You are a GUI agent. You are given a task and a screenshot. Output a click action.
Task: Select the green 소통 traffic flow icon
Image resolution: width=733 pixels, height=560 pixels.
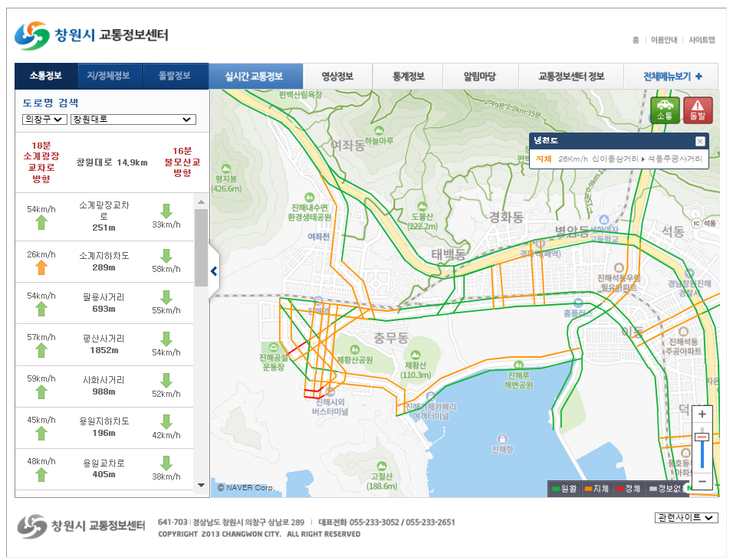pyautogui.click(x=665, y=110)
